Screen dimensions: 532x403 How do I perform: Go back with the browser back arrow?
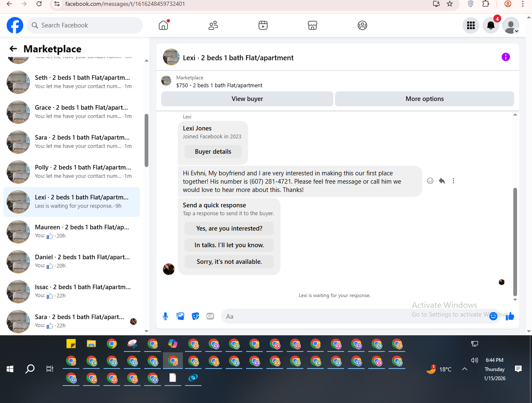click(9, 4)
